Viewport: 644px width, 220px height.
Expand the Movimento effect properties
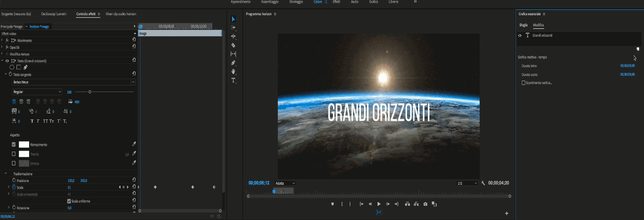2,40
